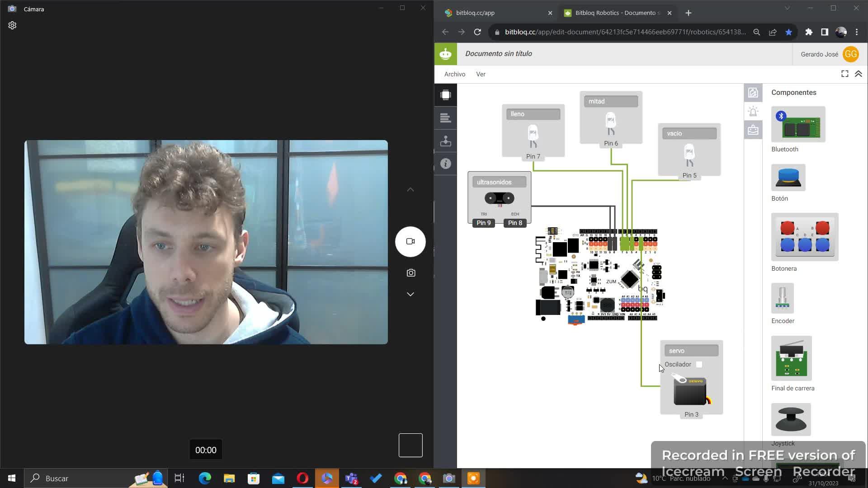This screenshot has height=488, width=868.
Task: Select the robots category icon in the Componentes panel
Action: pos(753,111)
